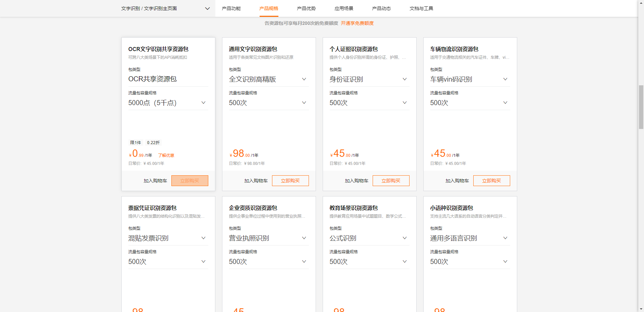Viewport: 644px width, 312px height.
Task: Open the 产品优势 tab
Action: click(306, 8)
